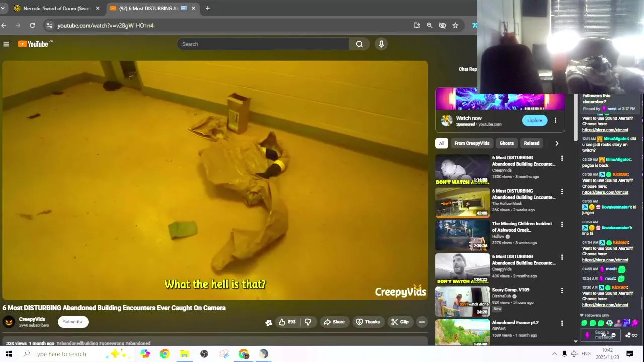Screen dimensions: 644x362
Task: Bookmark this page with the star
Action: [x=455, y=25]
